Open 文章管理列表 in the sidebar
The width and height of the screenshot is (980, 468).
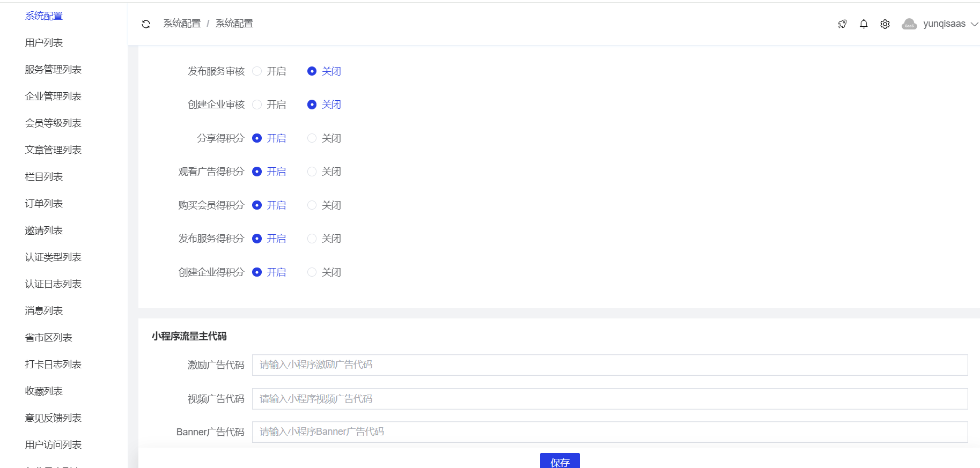[x=53, y=150]
